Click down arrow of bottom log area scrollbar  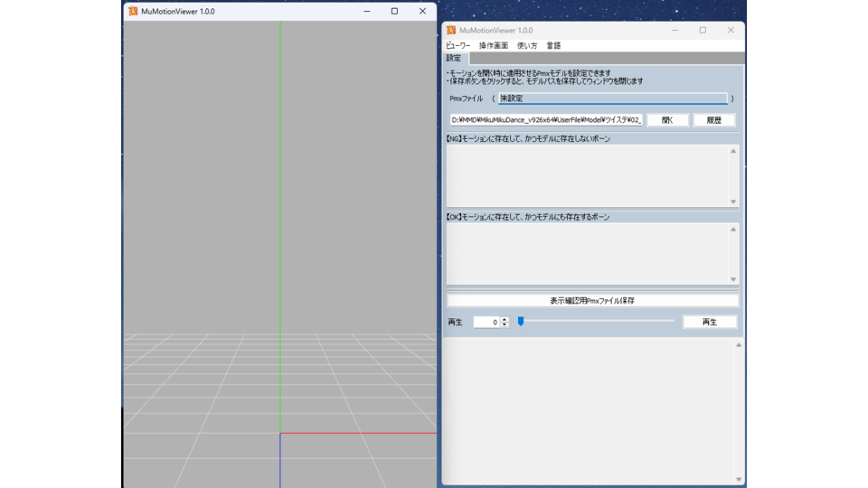click(739, 479)
